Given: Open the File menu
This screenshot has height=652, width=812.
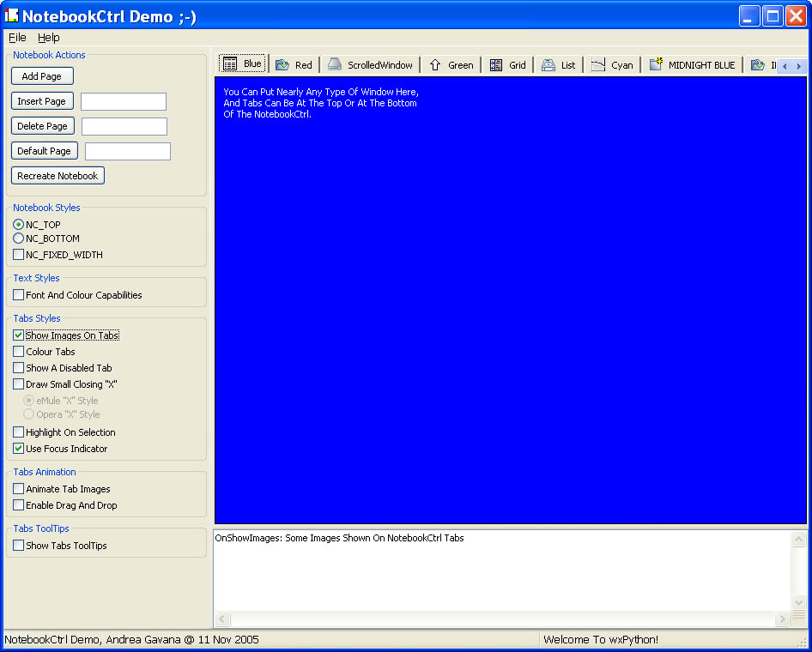Looking at the screenshot, I should click(x=17, y=38).
